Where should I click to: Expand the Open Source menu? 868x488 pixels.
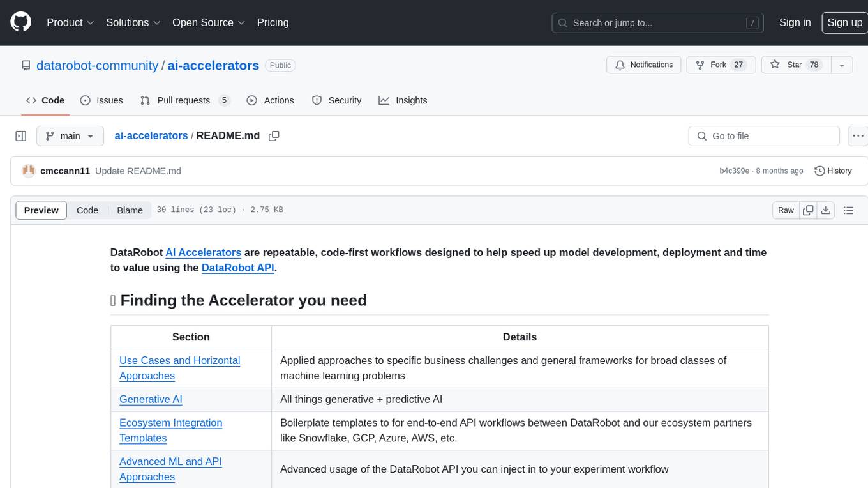[x=209, y=22]
